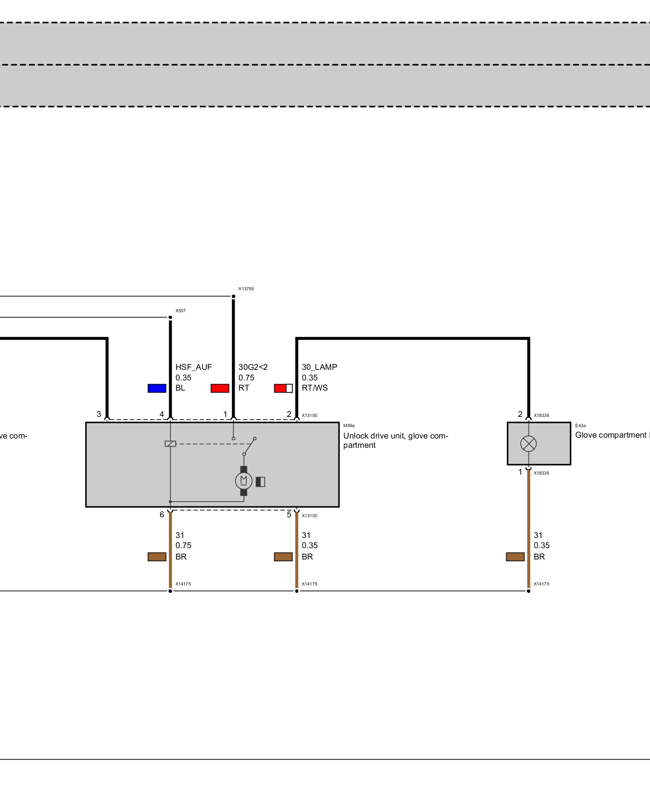Open the X13755 connector label
The image size is (650, 812).
246,289
